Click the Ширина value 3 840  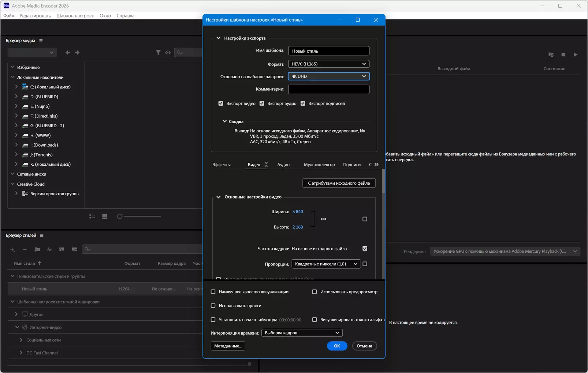point(298,212)
